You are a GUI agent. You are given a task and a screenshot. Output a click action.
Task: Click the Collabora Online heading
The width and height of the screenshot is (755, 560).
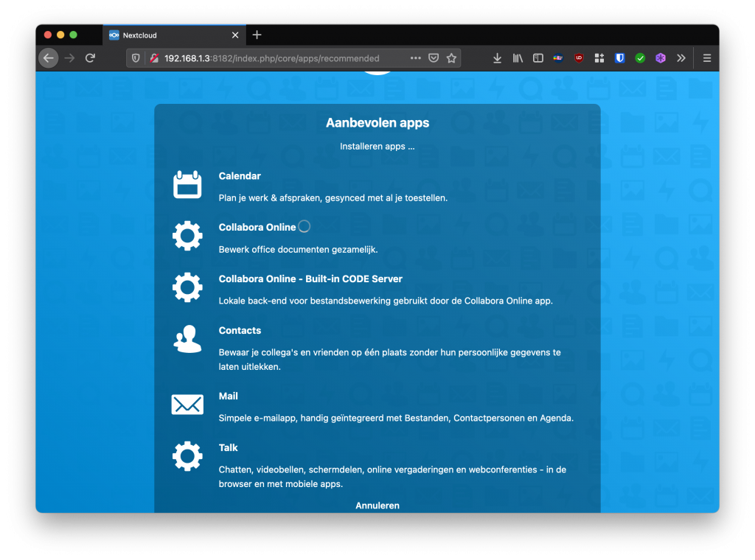click(257, 227)
